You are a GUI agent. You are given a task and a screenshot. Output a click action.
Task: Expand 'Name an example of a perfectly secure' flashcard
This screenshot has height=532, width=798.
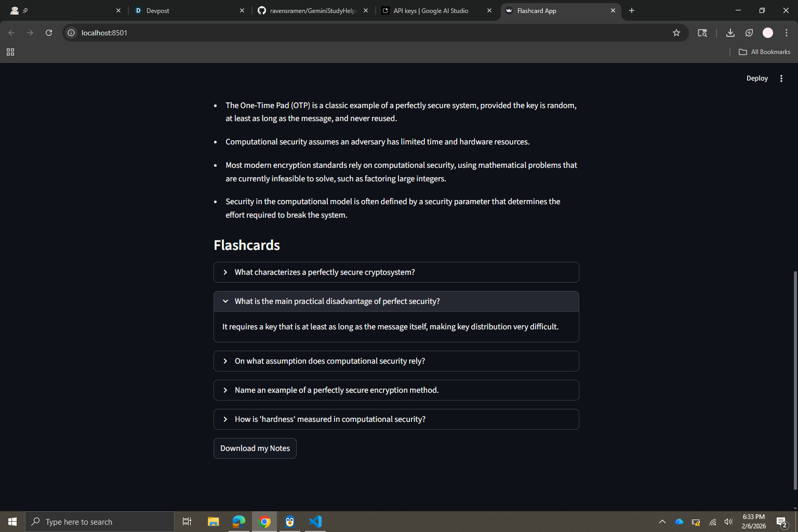coord(396,390)
